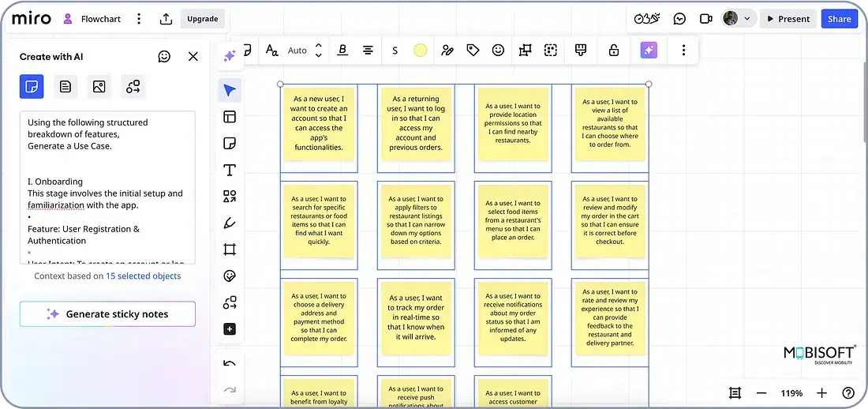
Task: Open the board options three-dot menu
Action: tap(139, 19)
